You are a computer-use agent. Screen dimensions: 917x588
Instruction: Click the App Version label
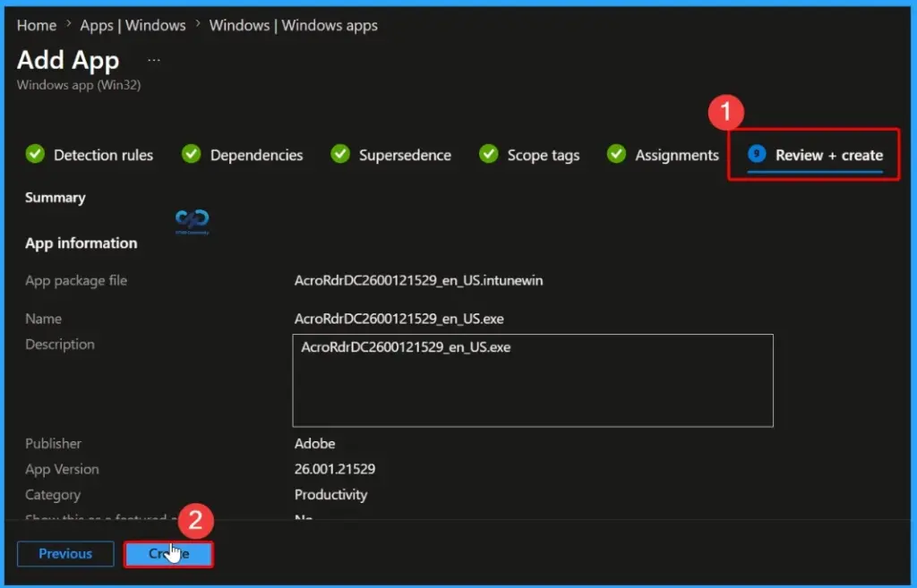pos(62,469)
